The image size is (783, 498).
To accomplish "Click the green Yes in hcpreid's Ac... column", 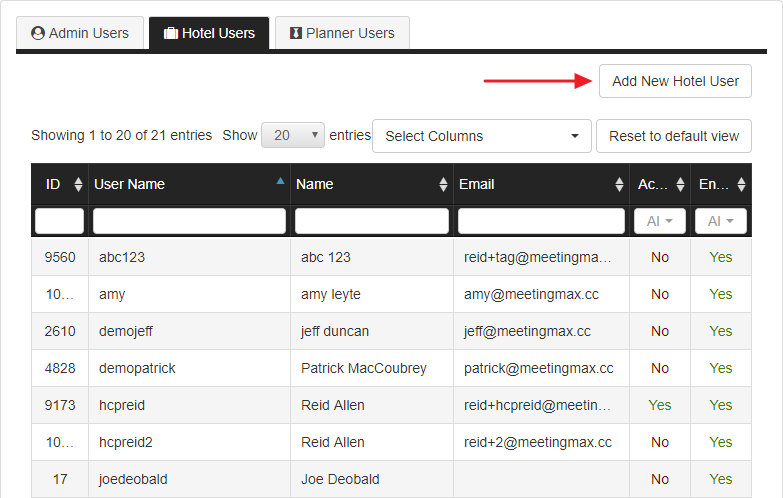I will click(x=660, y=405).
